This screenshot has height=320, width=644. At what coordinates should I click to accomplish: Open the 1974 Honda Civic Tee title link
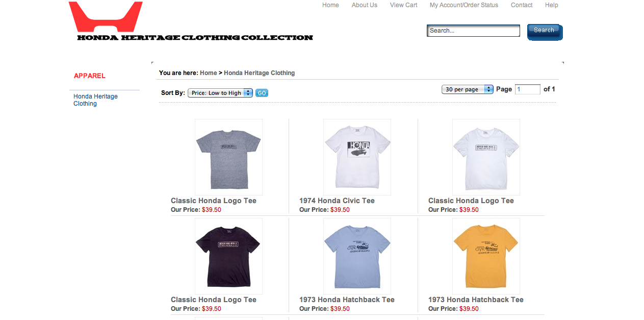point(337,201)
